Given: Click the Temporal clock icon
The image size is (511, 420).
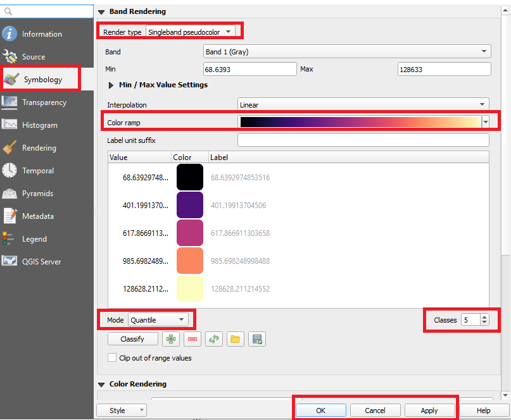Looking at the screenshot, I should point(9,170).
